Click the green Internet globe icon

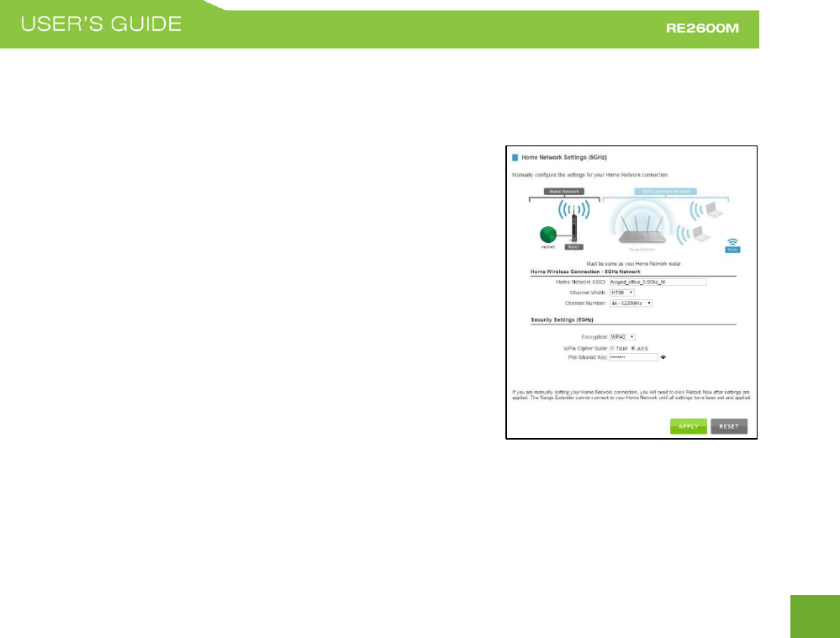[548, 235]
